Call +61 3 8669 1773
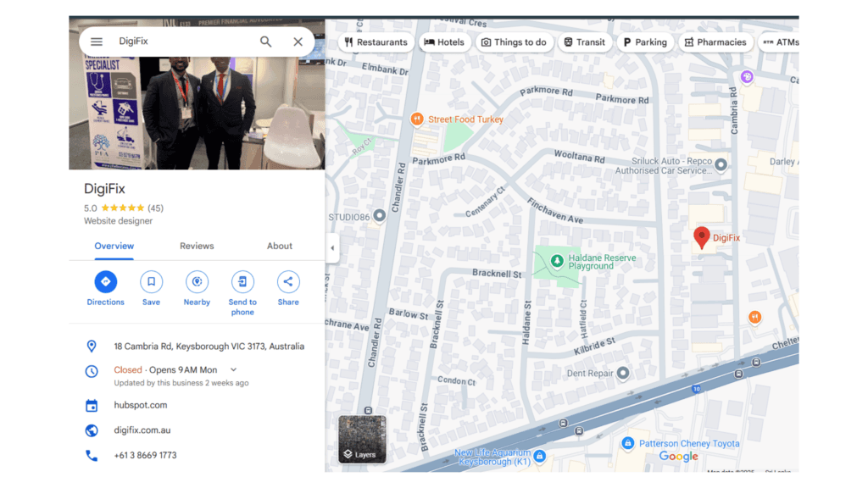 pyautogui.click(x=145, y=455)
